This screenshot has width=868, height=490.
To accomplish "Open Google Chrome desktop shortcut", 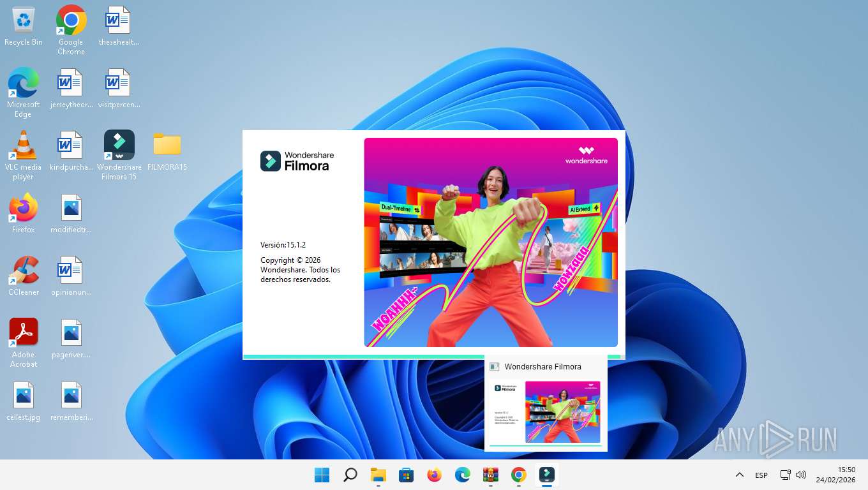I will pyautogui.click(x=71, y=31).
